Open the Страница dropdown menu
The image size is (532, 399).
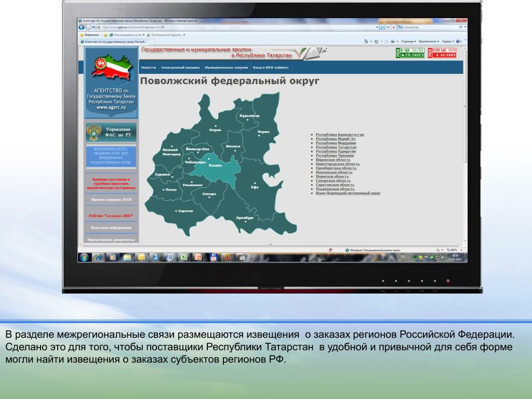click(x=408, y=42)
